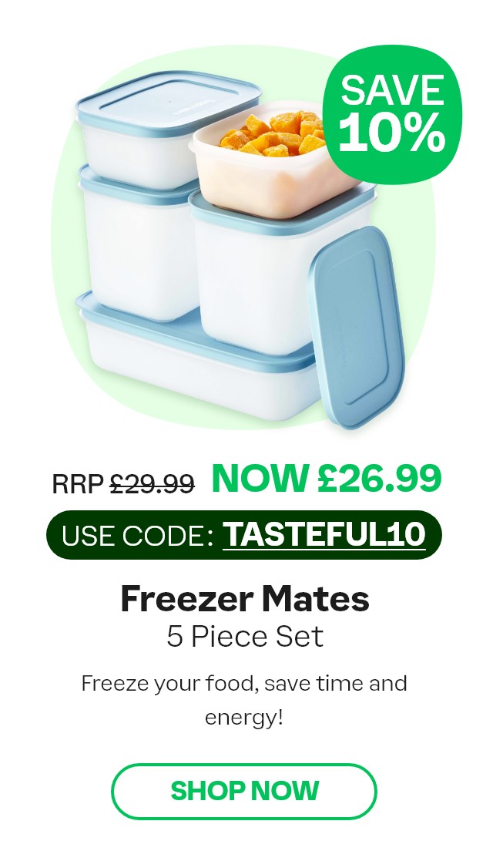Select the underlined TASTEFUL10 promo code

click(324, 534)
